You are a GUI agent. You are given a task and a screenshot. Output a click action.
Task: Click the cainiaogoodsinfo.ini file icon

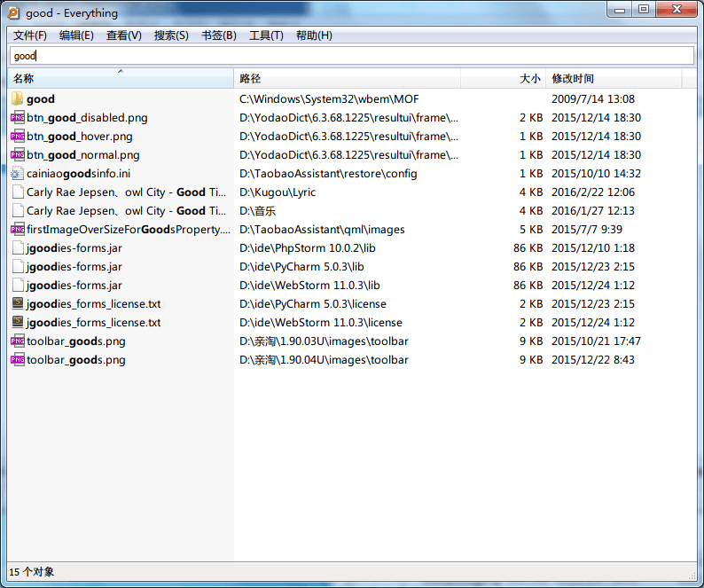(18, 174)
